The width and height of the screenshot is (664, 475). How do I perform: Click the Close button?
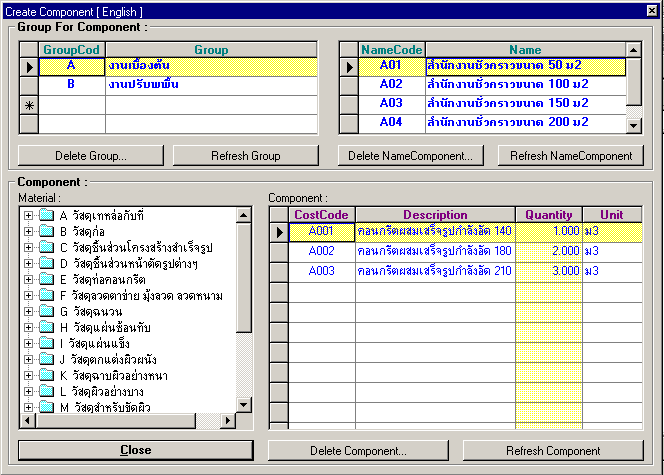136,450
